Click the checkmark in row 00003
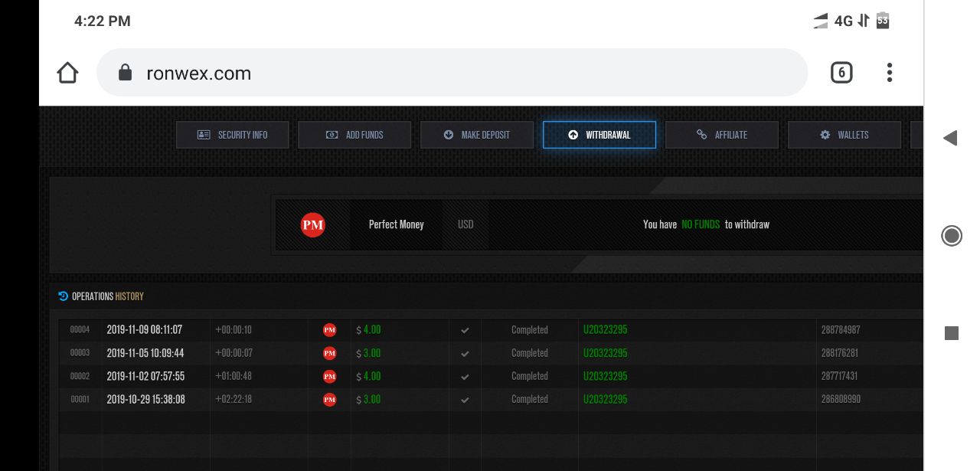Viewport: 980px width, 471px height. [x=465, y=354]
